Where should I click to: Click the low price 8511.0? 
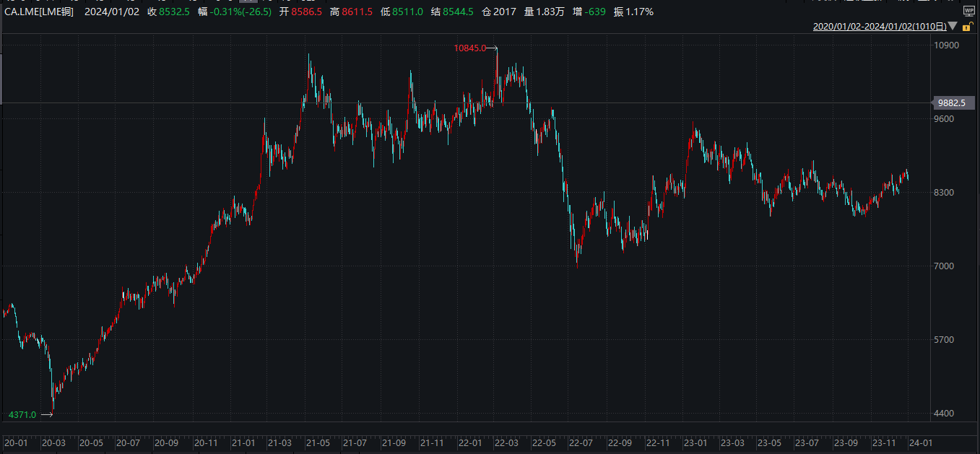(x=407, y=12)
